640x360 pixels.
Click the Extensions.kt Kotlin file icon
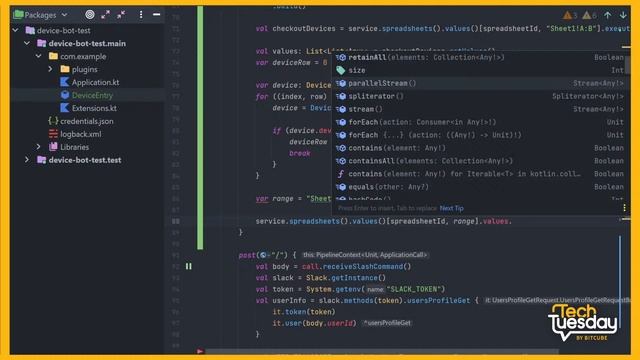[x=64, y=108]
